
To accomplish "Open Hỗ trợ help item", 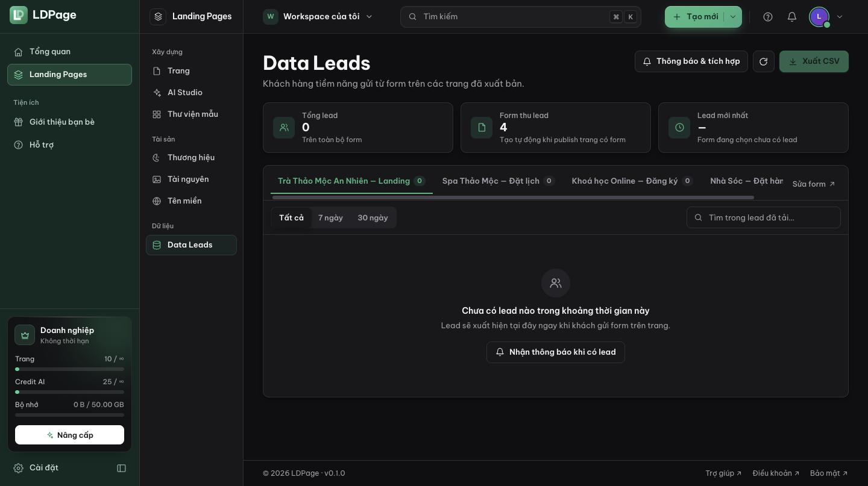I will coord(69,145).
